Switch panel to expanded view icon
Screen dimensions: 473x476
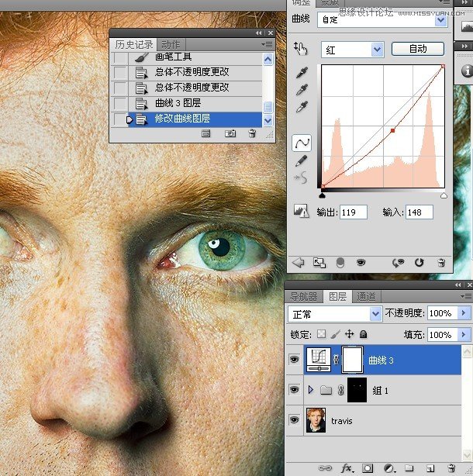point(319,263)
